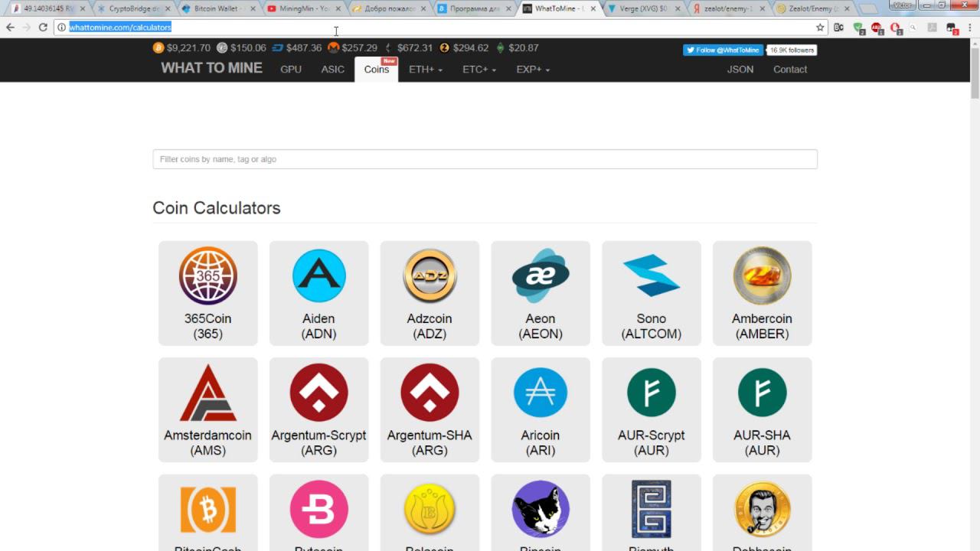Open the Aeon (AEON) coin icon
The width and height of the screenshot is (980, 551).
coord(541,275)
